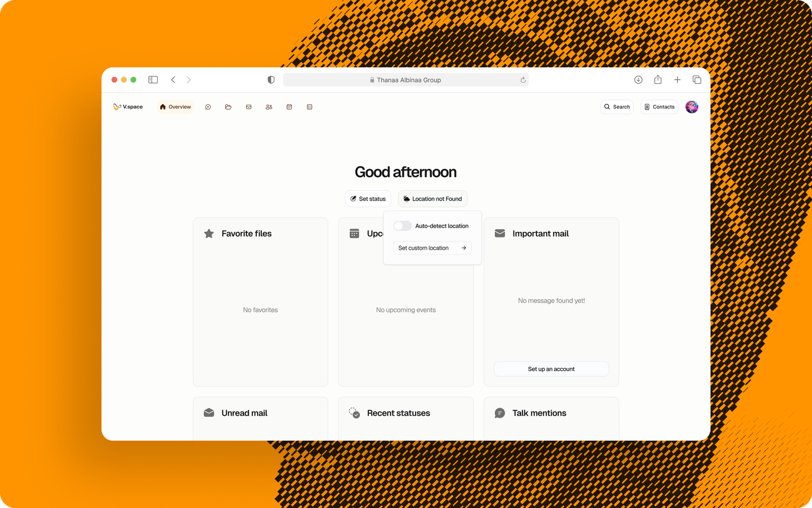
Task: Click the Talk mentions heading
Action: click(539, 413)
